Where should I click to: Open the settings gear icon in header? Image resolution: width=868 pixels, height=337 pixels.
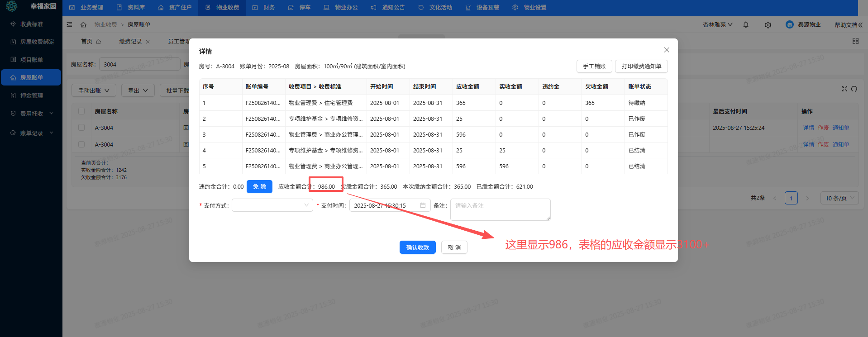[x=768, y=25]
